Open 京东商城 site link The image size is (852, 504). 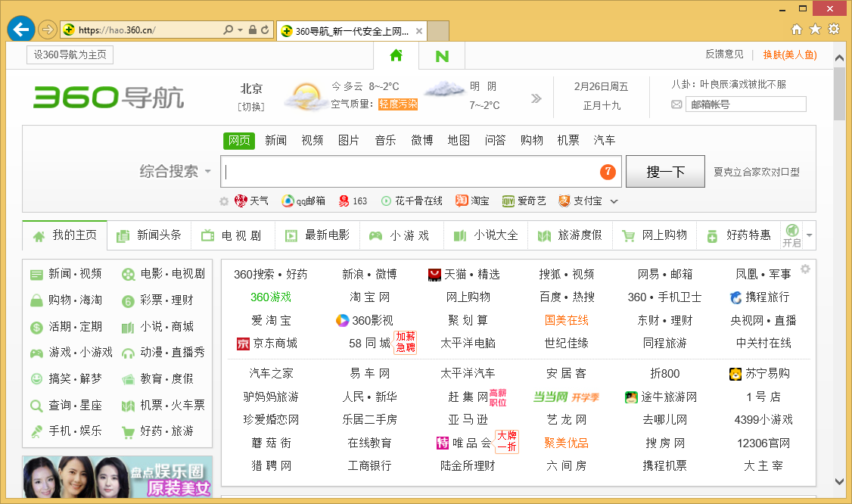tap(267, 343)
